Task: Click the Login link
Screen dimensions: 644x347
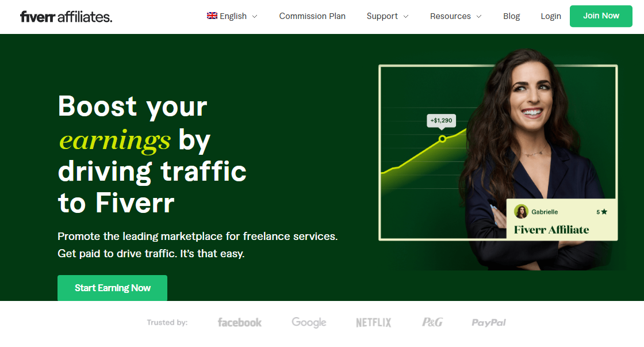Action: (x=550, y=16)
